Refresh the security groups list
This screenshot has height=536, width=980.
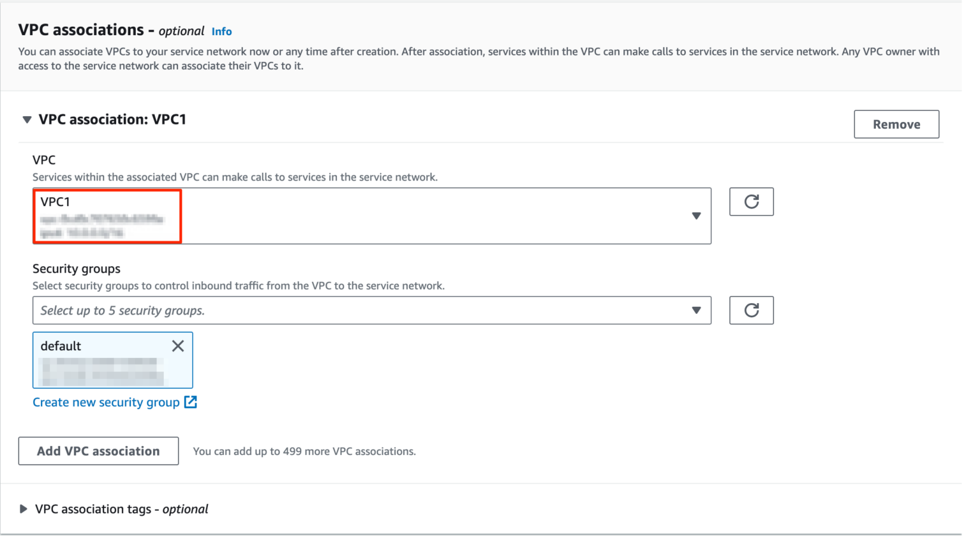752,310
